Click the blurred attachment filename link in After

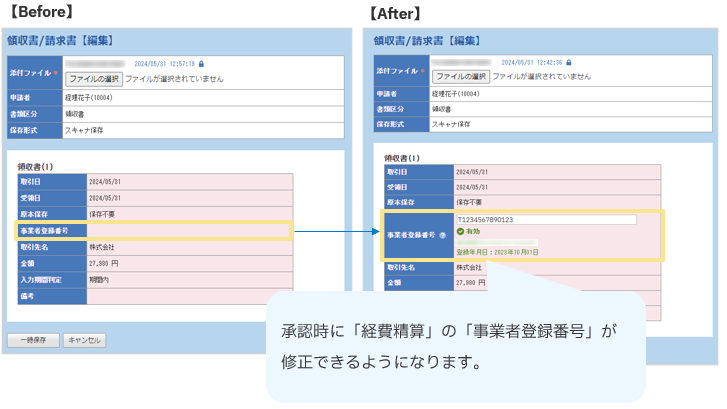pos(464,60)
